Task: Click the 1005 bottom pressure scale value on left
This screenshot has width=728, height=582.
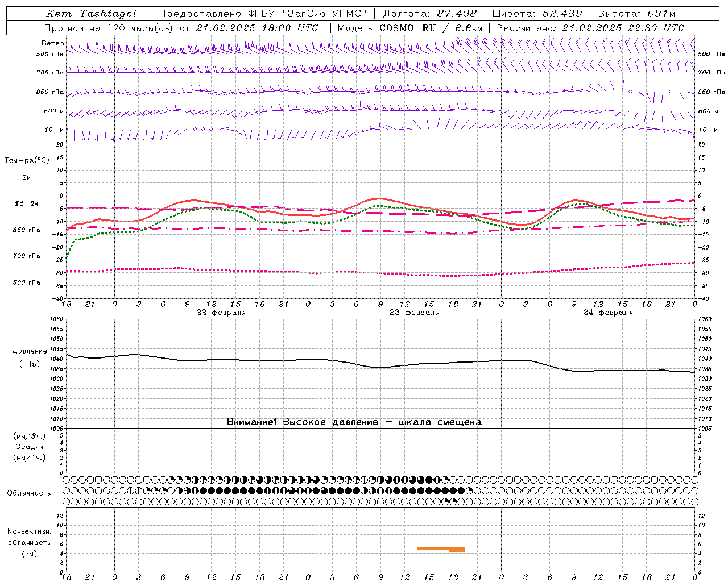Action: [57, 429]
